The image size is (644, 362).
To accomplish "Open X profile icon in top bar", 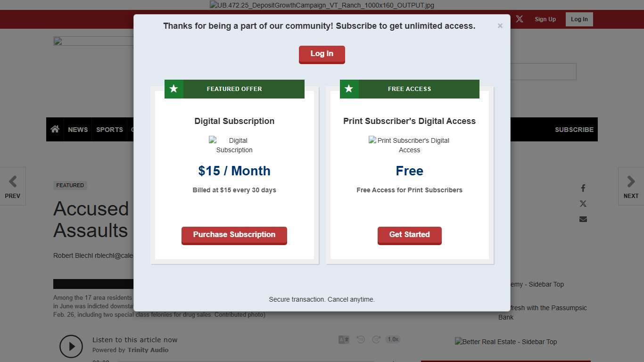I will tap(520, 19).
